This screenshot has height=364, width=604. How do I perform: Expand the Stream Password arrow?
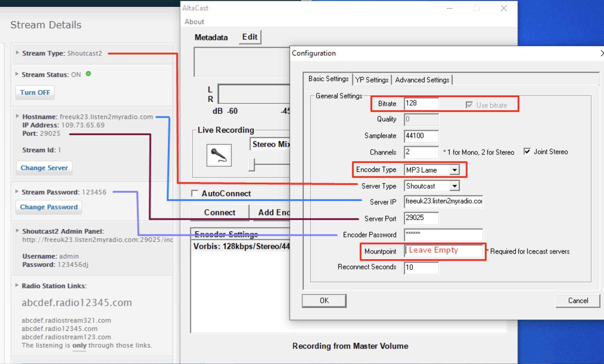click(x=17, y=192)
